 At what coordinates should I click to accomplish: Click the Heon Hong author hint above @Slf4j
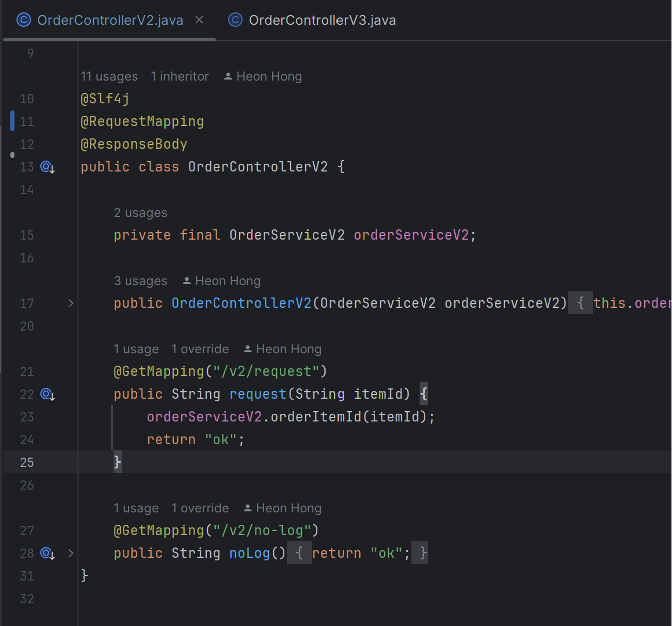[263, 76]
